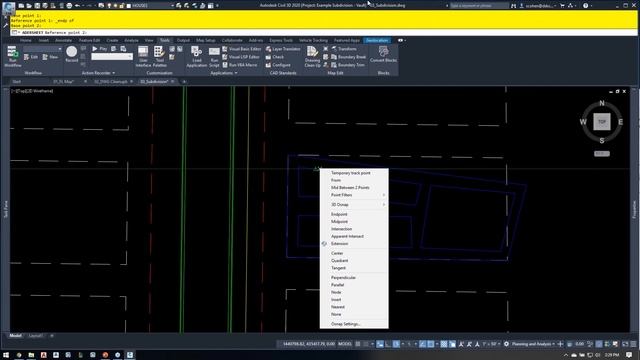
Task: Toggle ortho mode in the status bar
Action: tap(387, 344)
